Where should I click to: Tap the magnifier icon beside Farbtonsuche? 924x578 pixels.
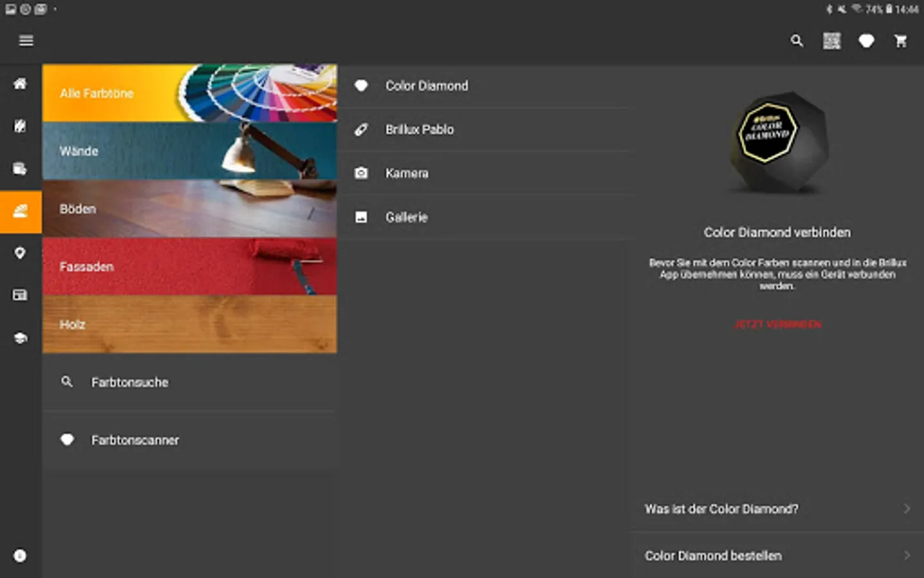67,381
